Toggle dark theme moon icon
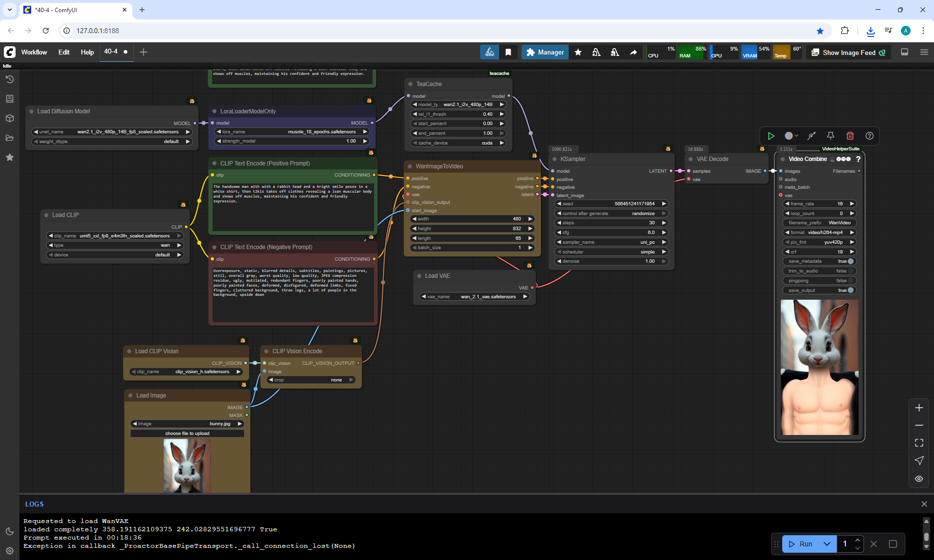Viewport: 934px width, 560px height. pos(9,531)
